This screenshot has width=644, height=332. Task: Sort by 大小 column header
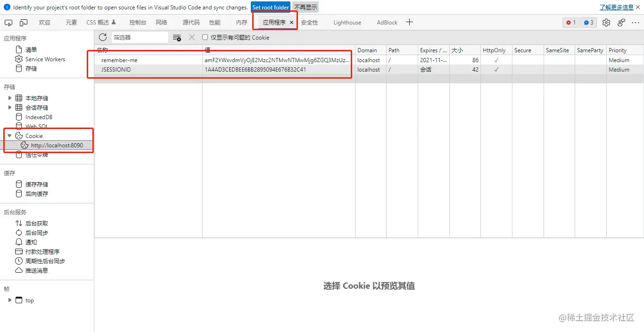click(x=465, y=50)
